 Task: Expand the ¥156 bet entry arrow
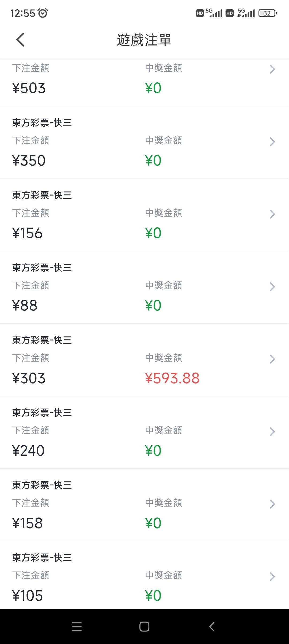tap(272, 214)
